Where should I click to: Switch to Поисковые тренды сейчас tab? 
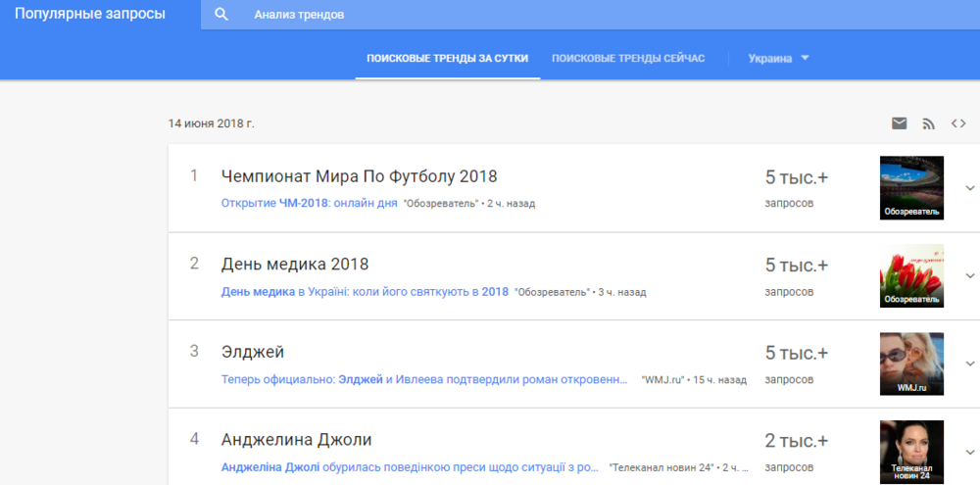(x=628, y=59)
